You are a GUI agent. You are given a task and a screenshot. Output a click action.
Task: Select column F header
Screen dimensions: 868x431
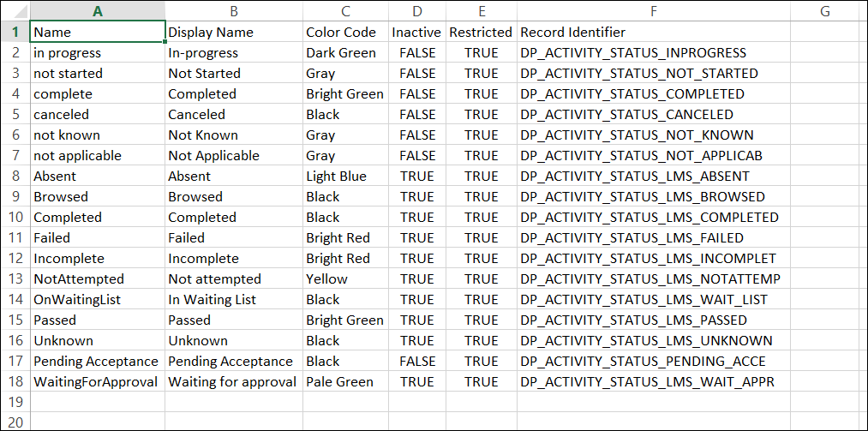654,11
